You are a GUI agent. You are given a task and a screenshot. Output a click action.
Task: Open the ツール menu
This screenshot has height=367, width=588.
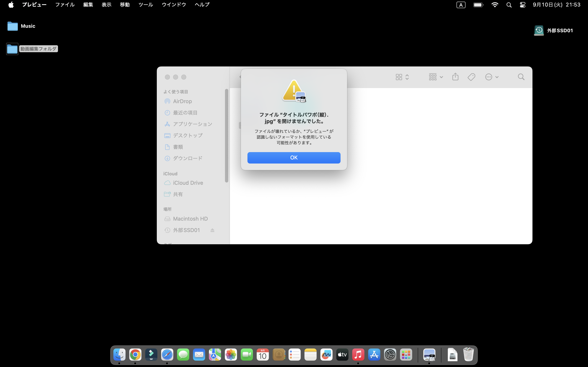(146, 5)
